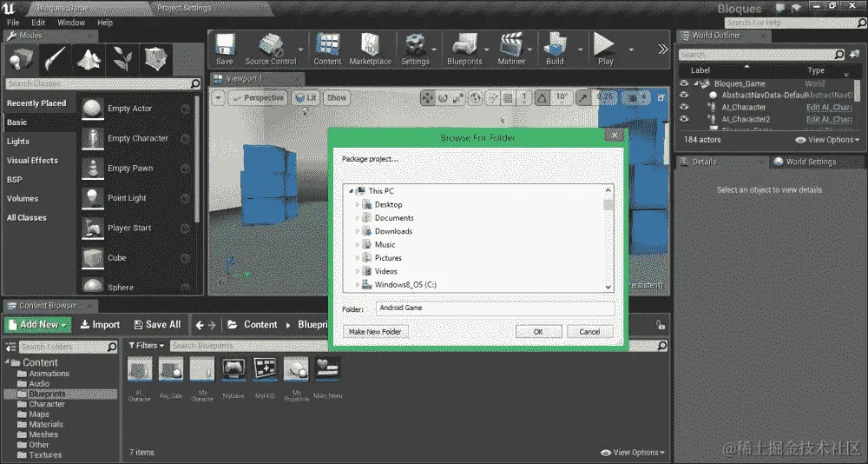This screenshot has height=464, width=868.
Task: Toggle visibility of AI_Character actor
Action: 684,107
